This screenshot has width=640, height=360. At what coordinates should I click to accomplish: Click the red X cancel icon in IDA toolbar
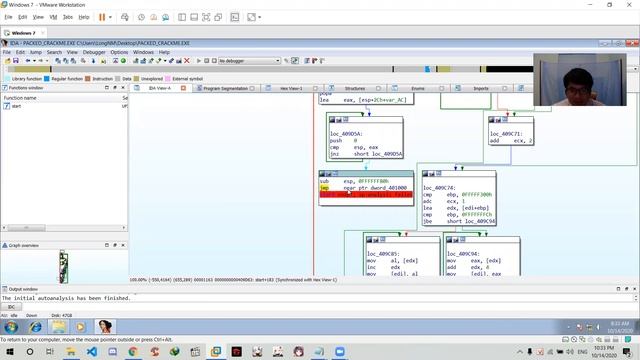click(x=187, y=61)
